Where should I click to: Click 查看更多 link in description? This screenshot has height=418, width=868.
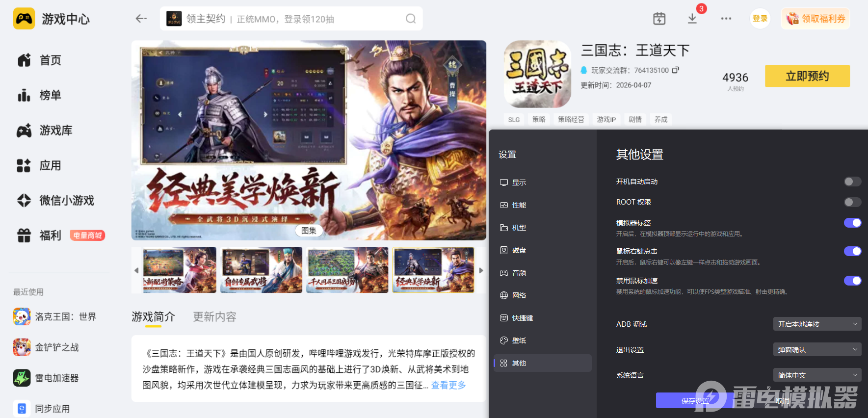point(448,385)
